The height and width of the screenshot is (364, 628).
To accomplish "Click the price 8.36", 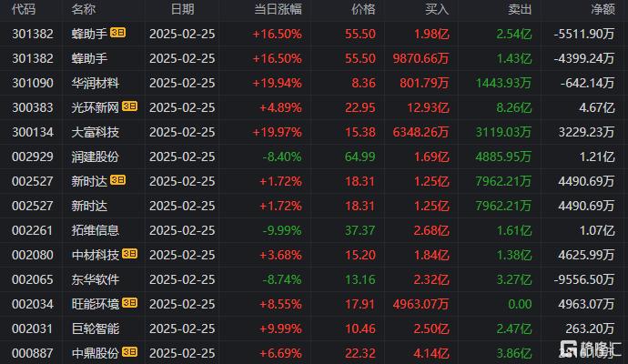I will pyautogui.click(x=364, y=84).
